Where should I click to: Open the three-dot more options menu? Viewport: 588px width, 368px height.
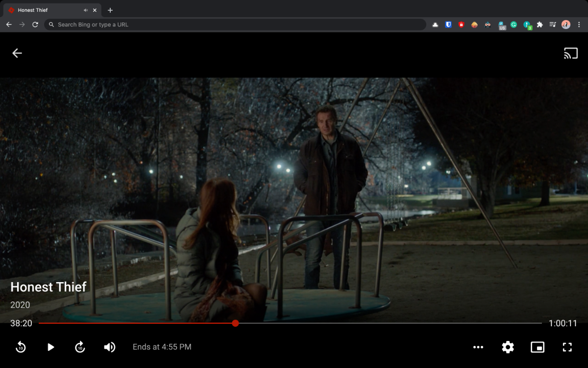pos(478,347)
